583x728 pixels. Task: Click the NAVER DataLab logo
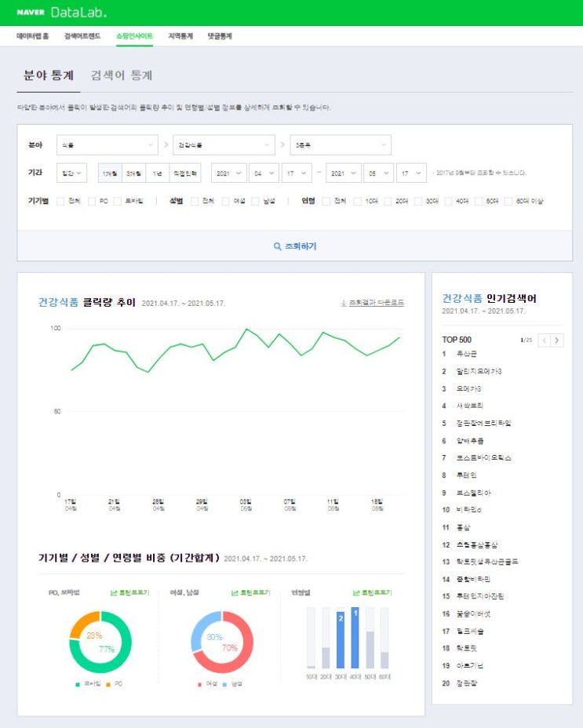[x=61, y=12]
